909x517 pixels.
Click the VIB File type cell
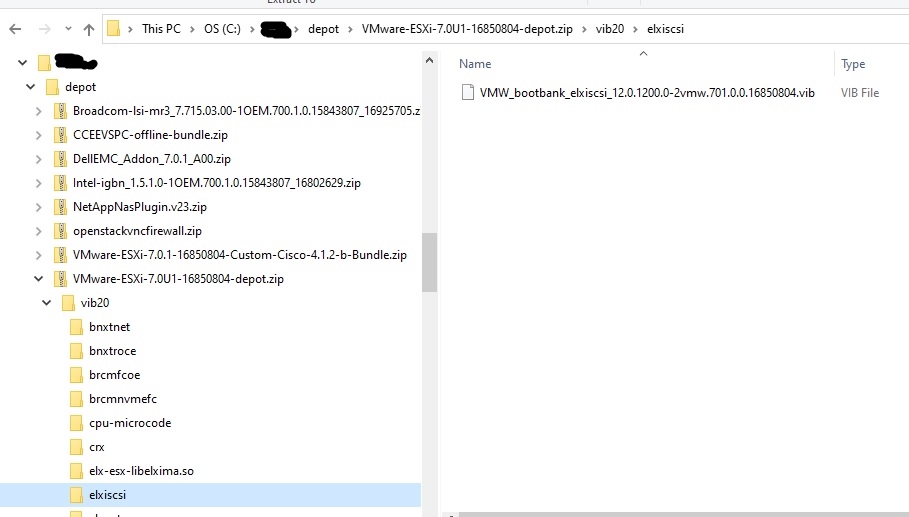click(860, 93)
